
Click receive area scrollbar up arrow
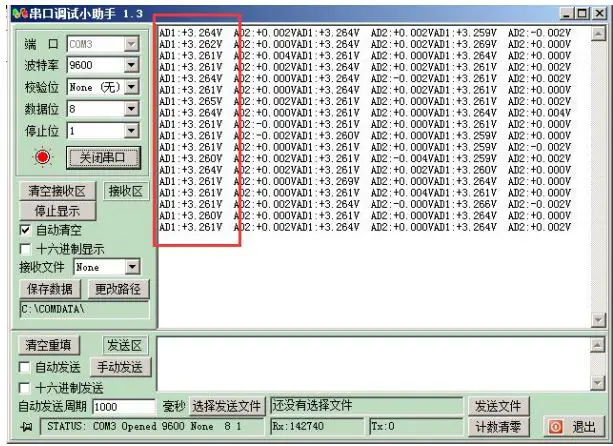click(598, 34)
